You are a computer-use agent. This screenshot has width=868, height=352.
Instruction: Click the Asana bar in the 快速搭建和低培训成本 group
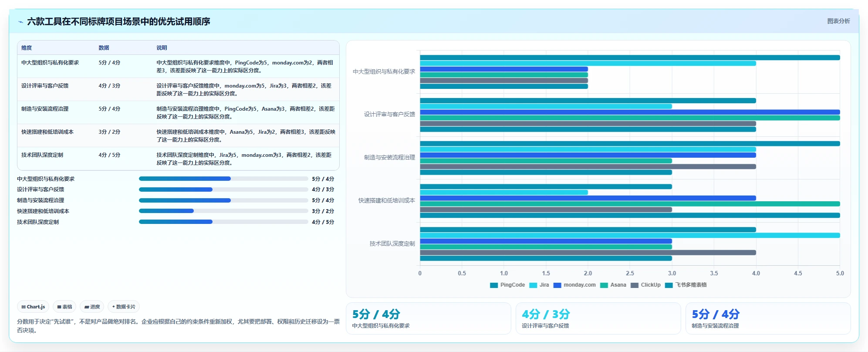pyautogui.click(x=630, y=204)
